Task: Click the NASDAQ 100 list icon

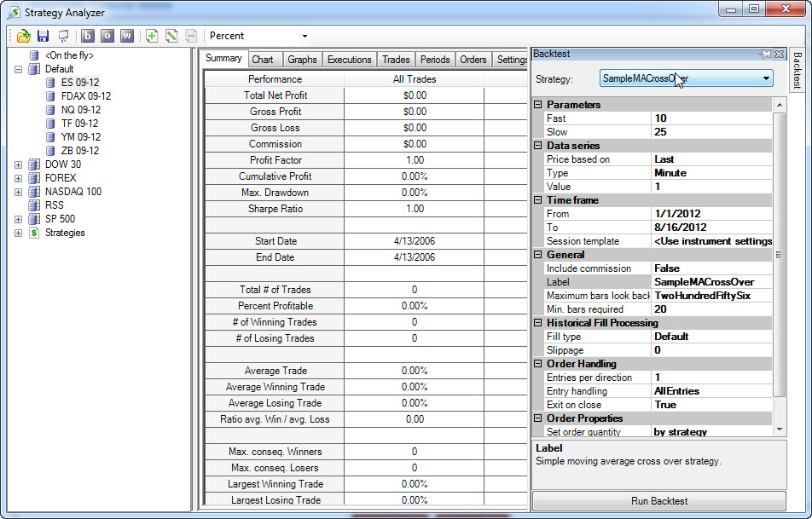Action: [x=34, y=192]
